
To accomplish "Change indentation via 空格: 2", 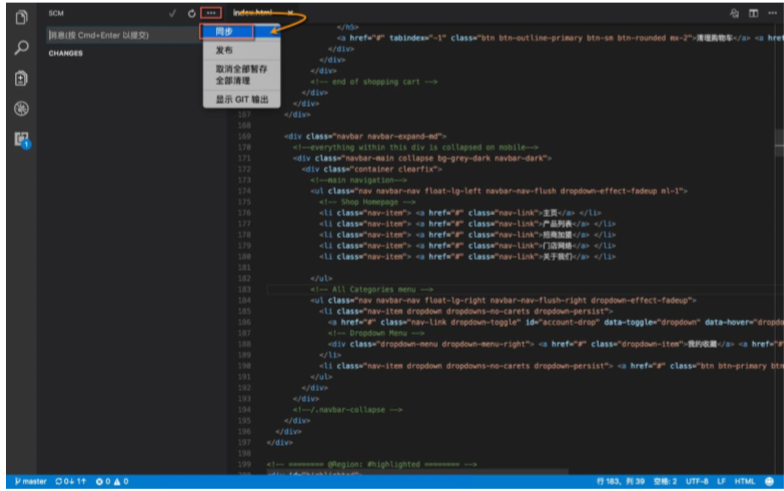I will coord(665,482).
